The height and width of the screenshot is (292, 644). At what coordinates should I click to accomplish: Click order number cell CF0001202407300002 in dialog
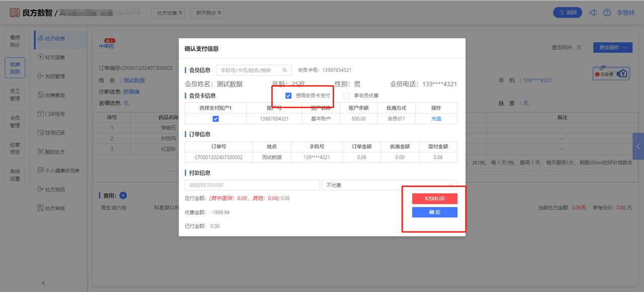coord(219,158)
